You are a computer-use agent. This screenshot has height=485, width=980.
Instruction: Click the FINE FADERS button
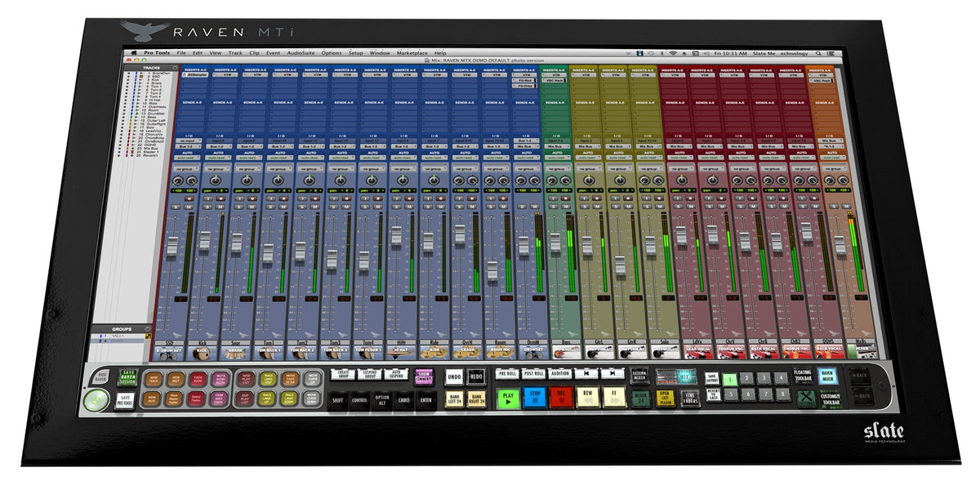click(690, 398)
